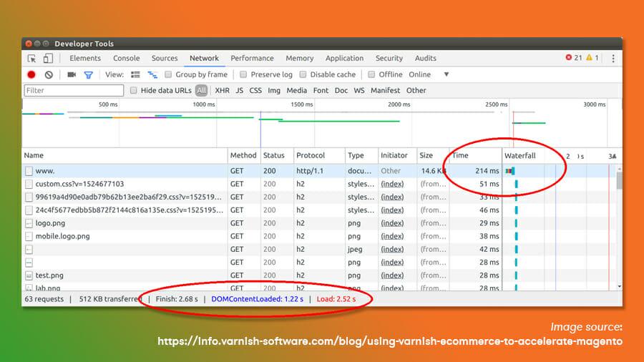Open the DevTools three-dot menu
The width and height of the screenshot is (644, 362).
coord(613,59)
